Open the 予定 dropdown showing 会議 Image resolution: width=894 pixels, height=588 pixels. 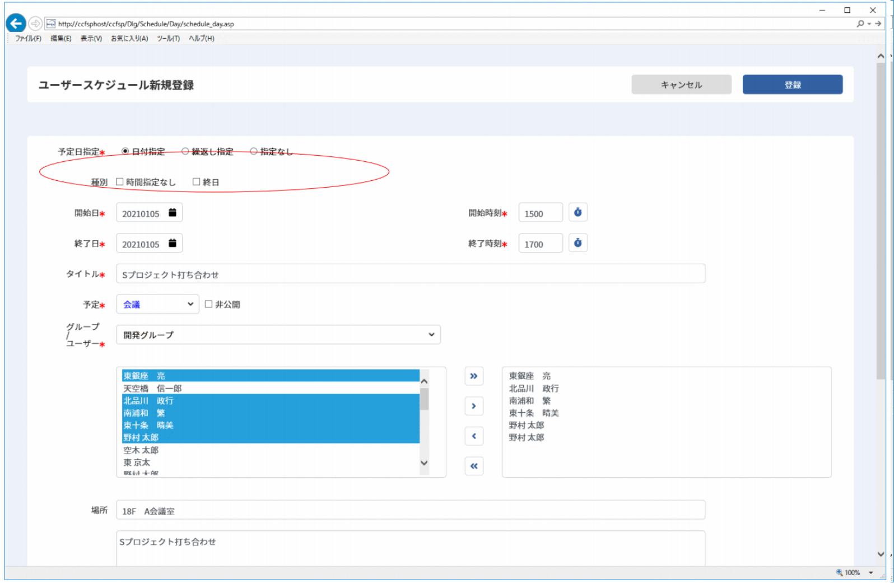pyautogui.click(x=157, y=304)
